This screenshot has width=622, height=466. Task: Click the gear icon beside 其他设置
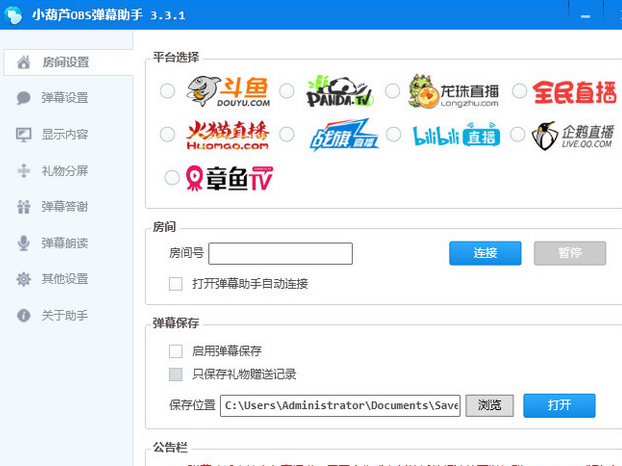click(x=23, y=279)
